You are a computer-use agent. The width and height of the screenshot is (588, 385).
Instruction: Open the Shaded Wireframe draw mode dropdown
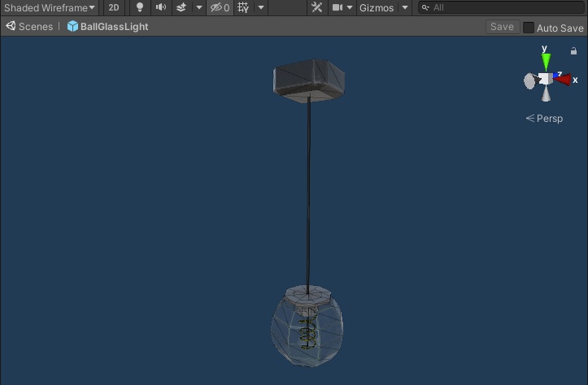[49, 7]
